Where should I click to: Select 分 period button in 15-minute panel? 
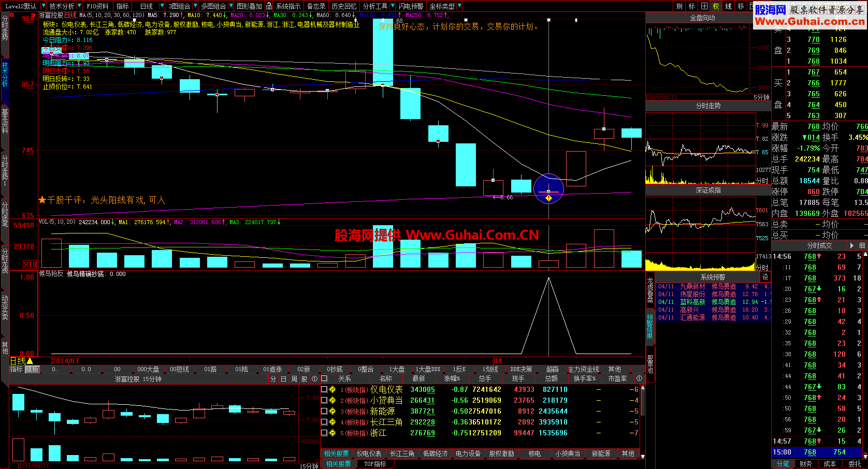tap(273, 379)
